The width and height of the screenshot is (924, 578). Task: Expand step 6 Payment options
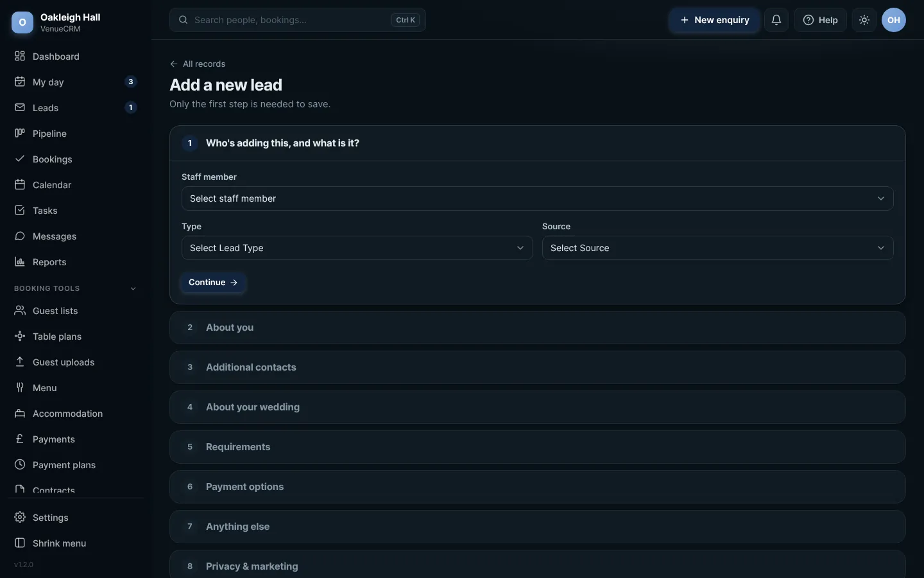pos(538,487)
